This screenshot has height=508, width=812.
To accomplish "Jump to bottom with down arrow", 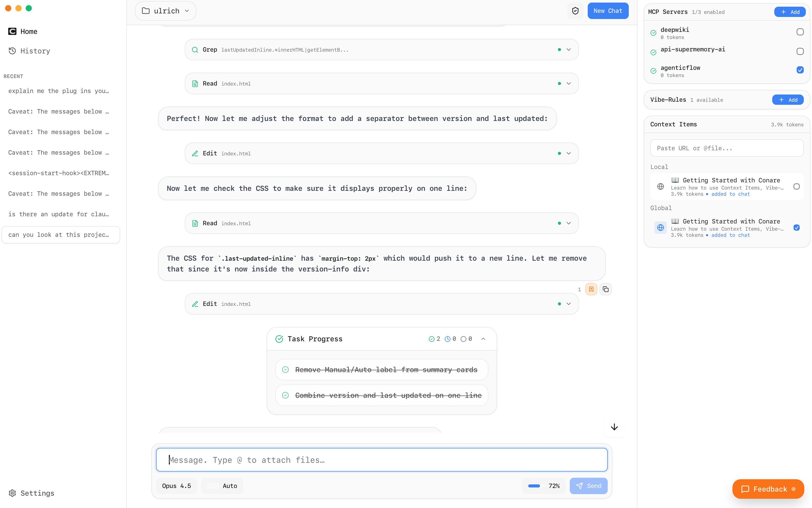I will [614, 427].
